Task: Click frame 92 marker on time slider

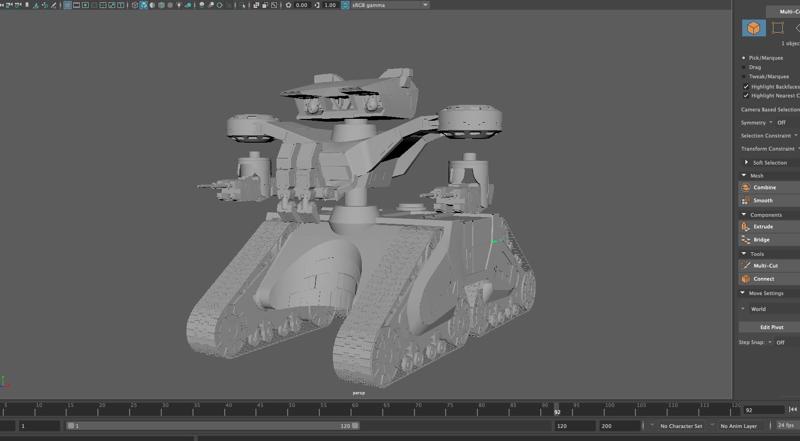Action: [557, 409]
